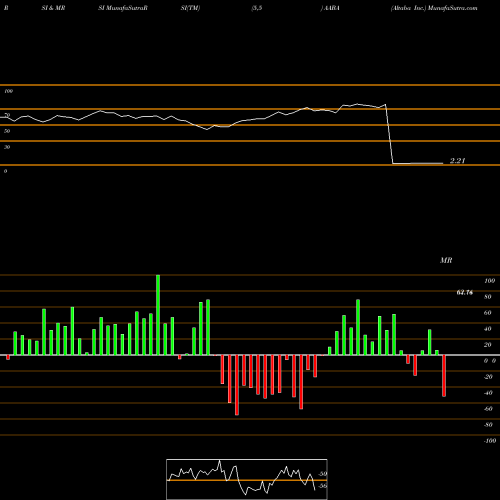Image resolution: width=500 pixels, height=500 pixels.
Task: Click the 56 label in mini chart
Action: tap(323, 486)
